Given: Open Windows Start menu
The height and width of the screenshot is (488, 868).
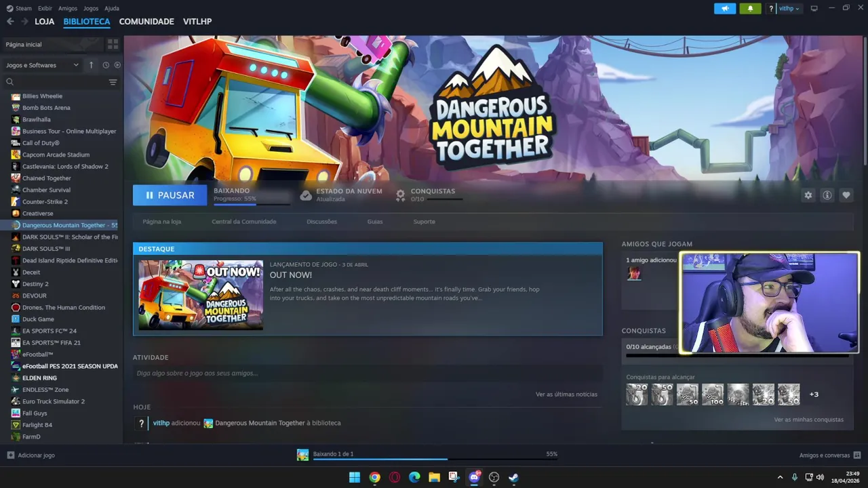Looking at the screenshot, I should 354,477.
